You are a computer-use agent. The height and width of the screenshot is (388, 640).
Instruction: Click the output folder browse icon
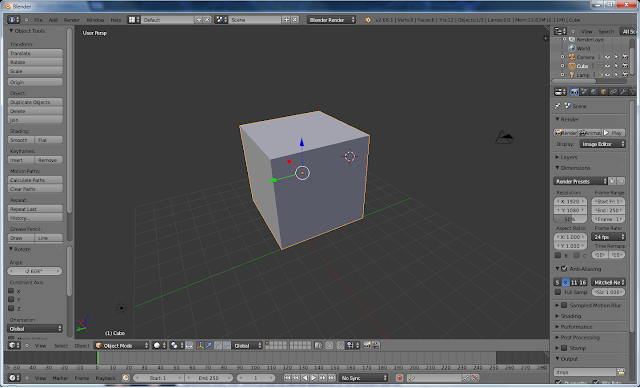tap(621, 372)
